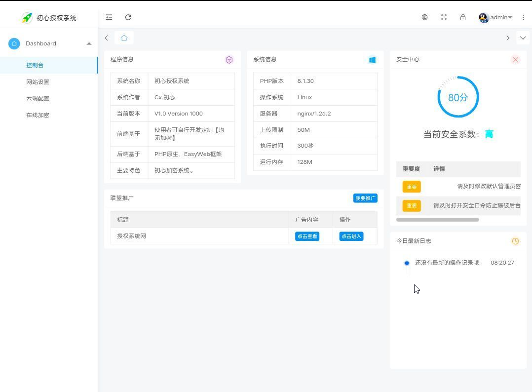Click the rocket logo icon
532x392 pixels.
[27, 18]
